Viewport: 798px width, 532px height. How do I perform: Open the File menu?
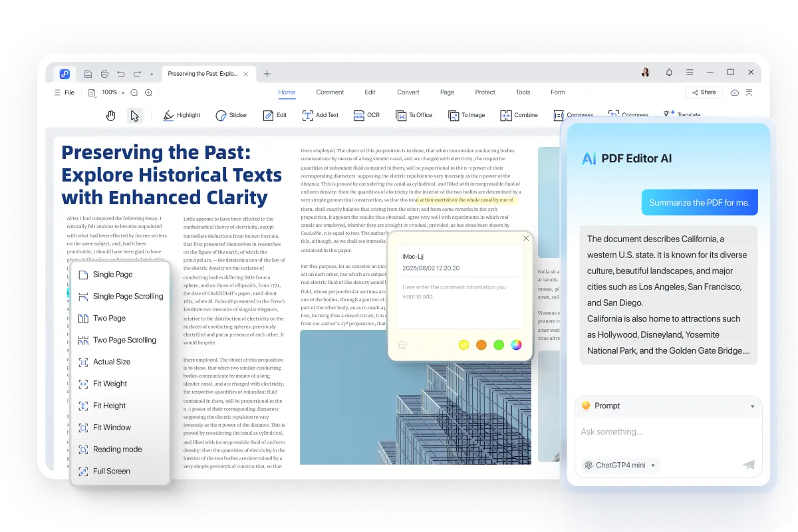coord(65,92)
